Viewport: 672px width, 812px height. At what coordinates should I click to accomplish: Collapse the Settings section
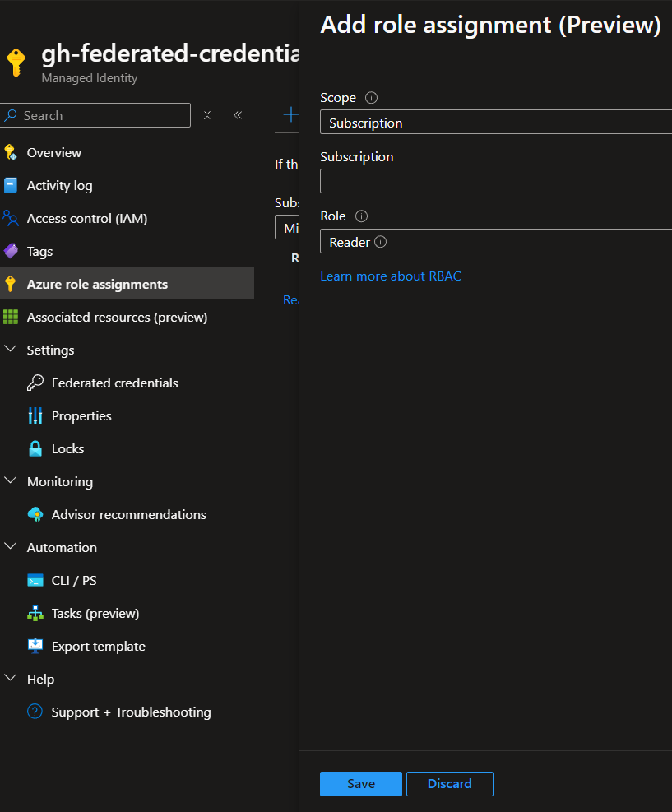click(11, 348)
